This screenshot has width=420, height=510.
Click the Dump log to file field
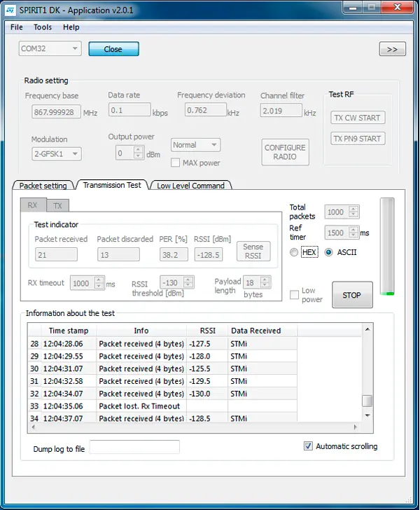134,447
